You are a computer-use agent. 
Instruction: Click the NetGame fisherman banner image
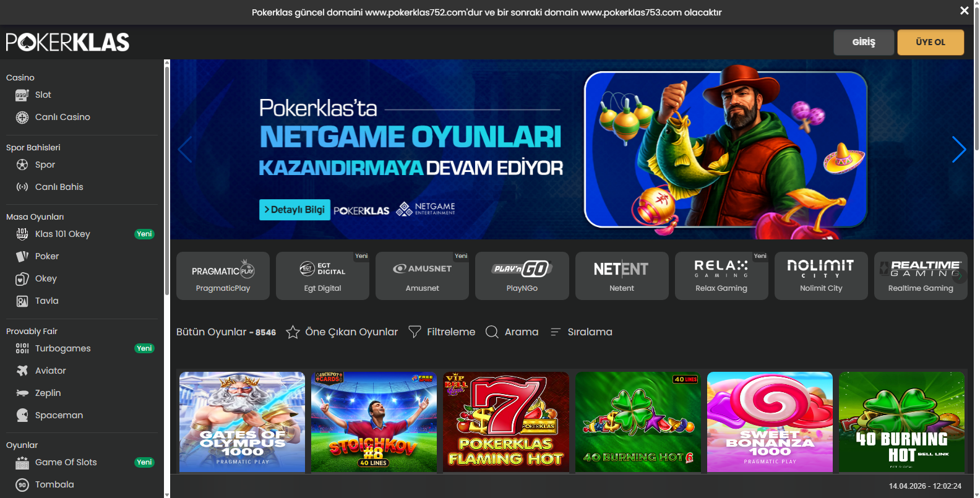725,150
